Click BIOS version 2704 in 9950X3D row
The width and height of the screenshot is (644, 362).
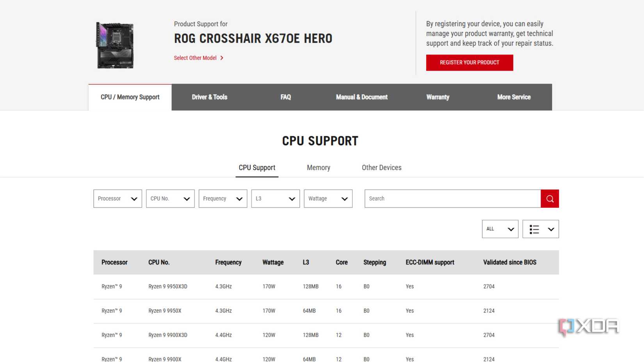pos(489,287)
